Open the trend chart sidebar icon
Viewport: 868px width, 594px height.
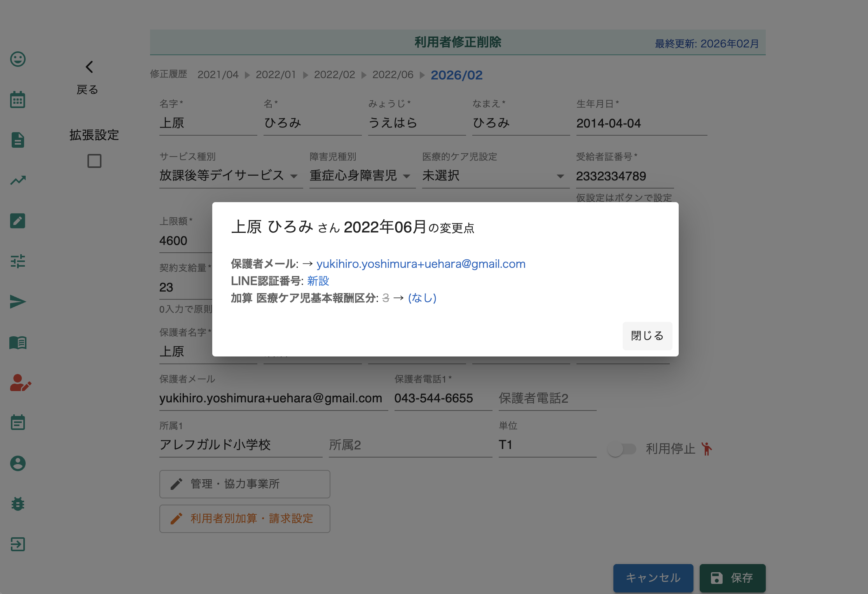coord(18,180)
